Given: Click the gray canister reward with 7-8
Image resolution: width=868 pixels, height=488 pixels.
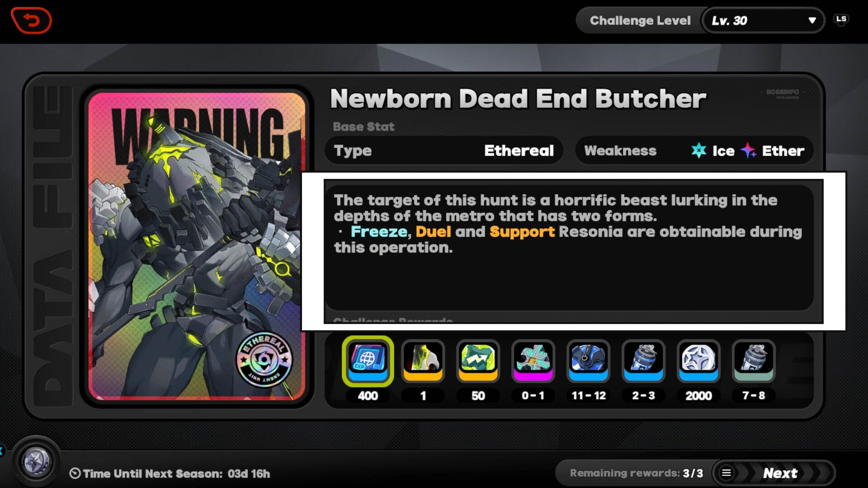Looking at the screenshot, I should coord(754,361).
